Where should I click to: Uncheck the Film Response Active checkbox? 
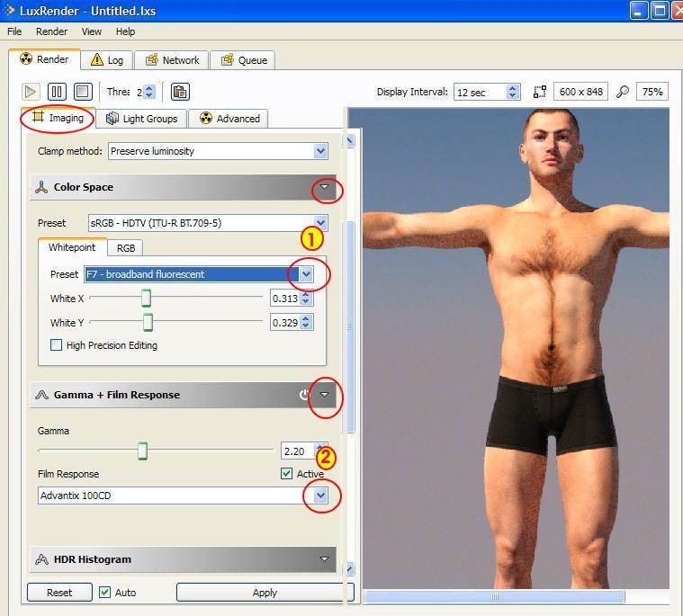click(x=287, y=474)
